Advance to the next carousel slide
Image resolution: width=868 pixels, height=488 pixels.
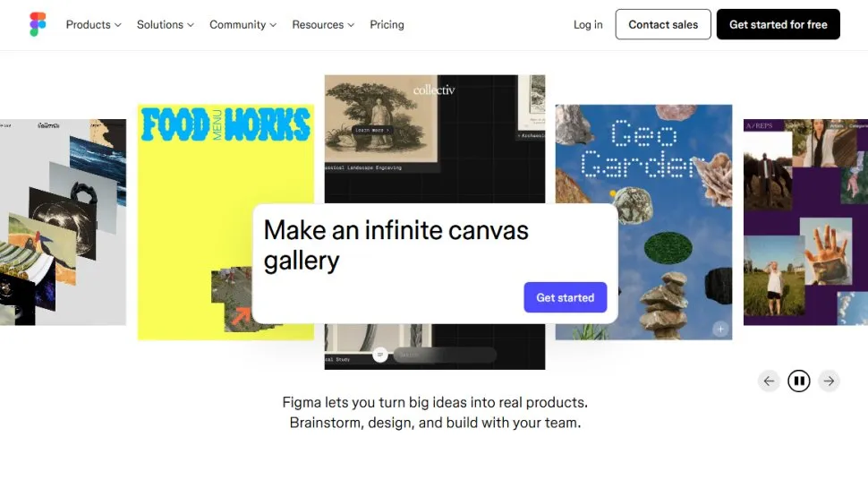(x=830, y=381)
